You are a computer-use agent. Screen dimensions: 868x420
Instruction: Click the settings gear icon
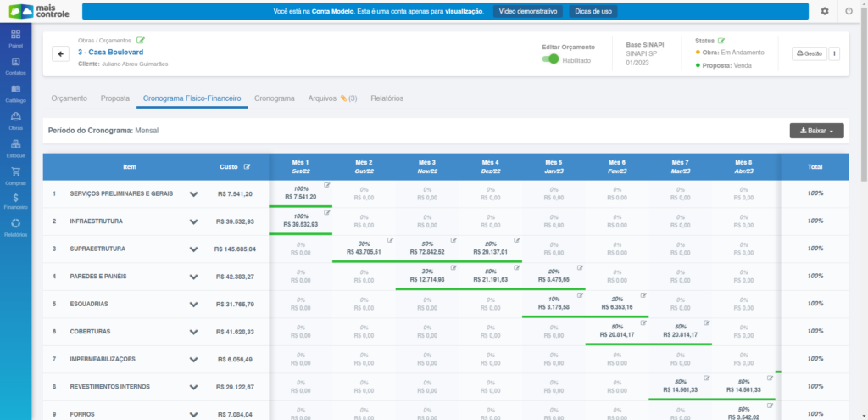[x=825, y=11]
